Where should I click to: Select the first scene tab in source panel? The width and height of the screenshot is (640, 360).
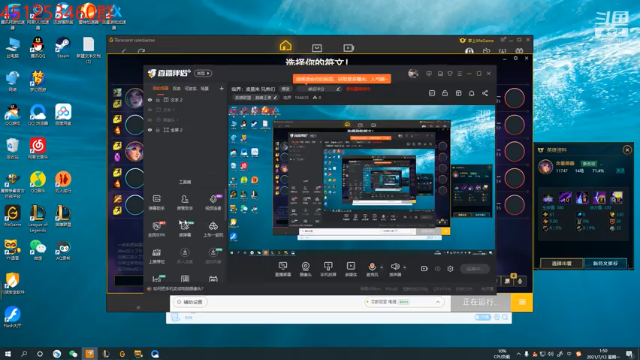click(x=160, y=88)
